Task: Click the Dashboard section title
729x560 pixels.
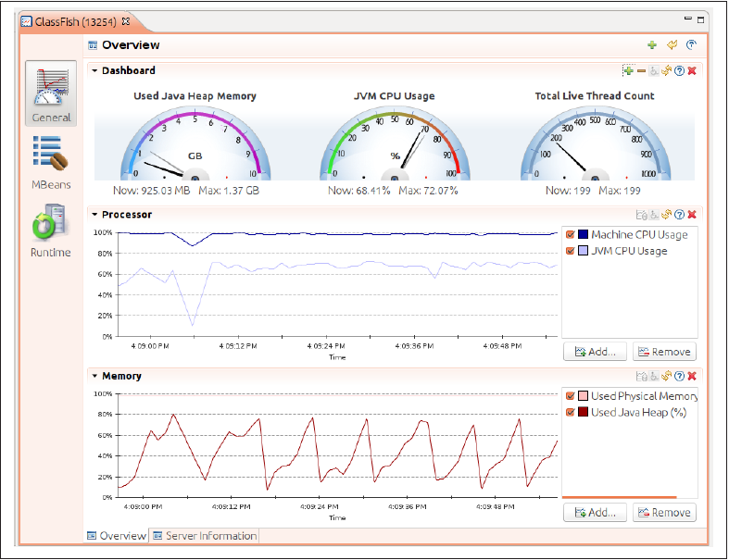Action: [x=129, y=70]
